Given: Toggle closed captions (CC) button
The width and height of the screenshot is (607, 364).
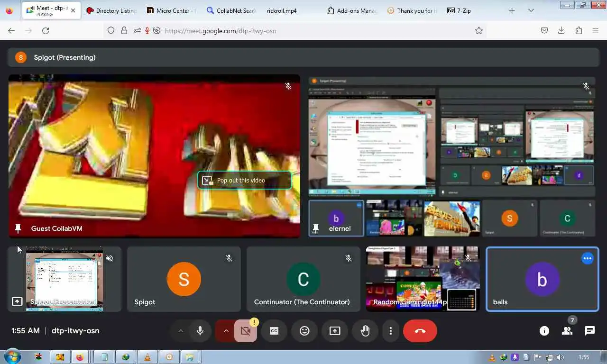Looking at the screenshot, I should [x=274, y=331].
